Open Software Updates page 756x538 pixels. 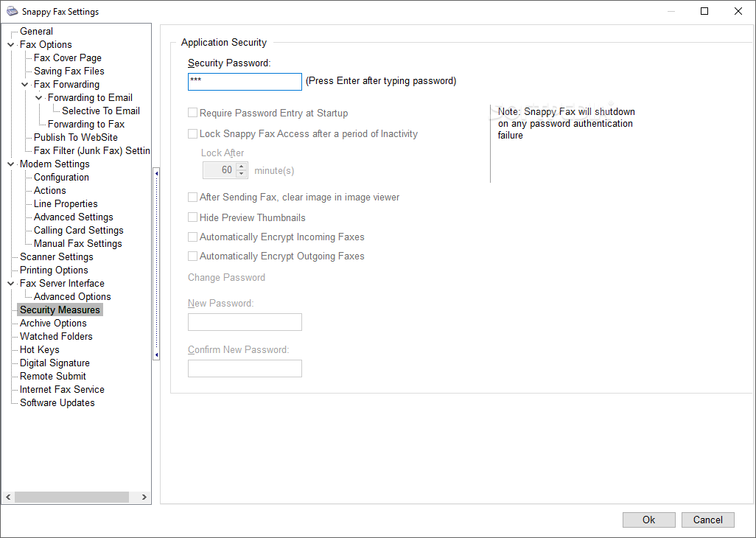coord(57,402)
